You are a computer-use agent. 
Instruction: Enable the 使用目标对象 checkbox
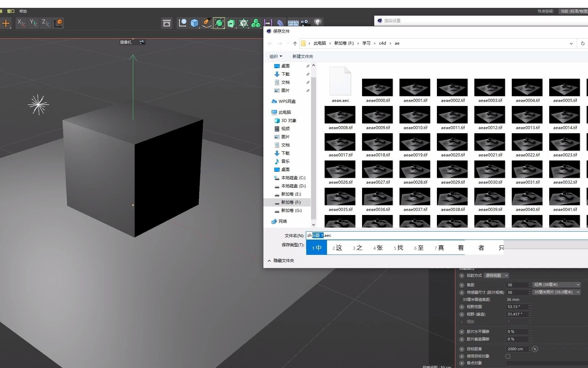(508, 356)
